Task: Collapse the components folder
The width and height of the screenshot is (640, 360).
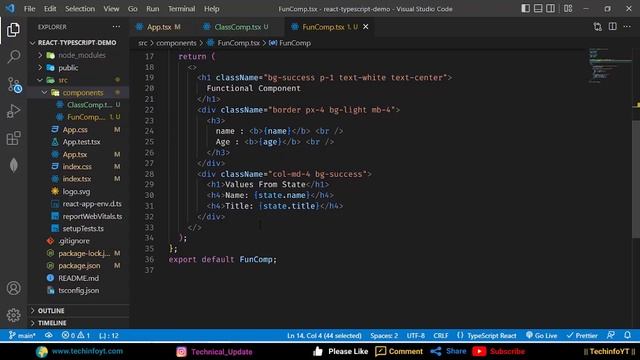Action: click(x=82, y=93)
